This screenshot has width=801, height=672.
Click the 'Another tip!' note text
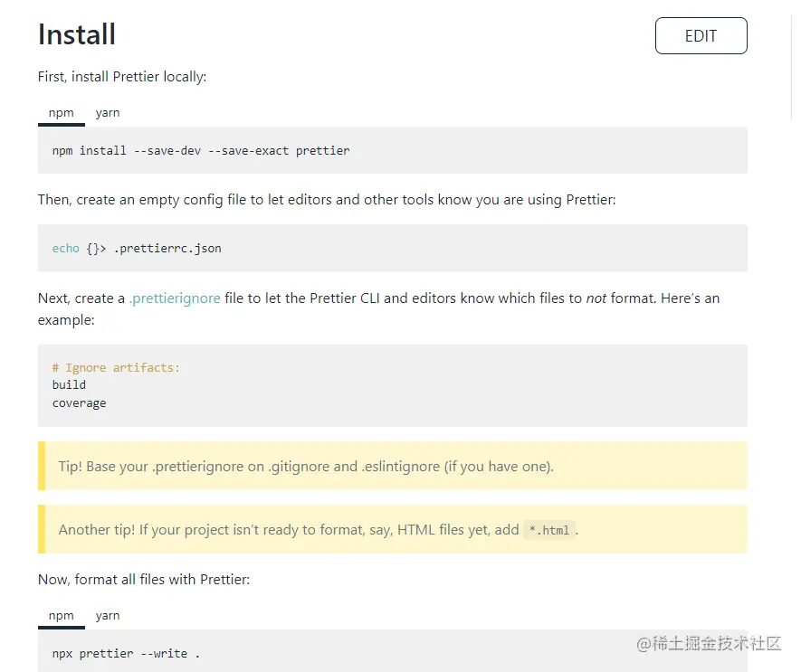pos(319,530)
